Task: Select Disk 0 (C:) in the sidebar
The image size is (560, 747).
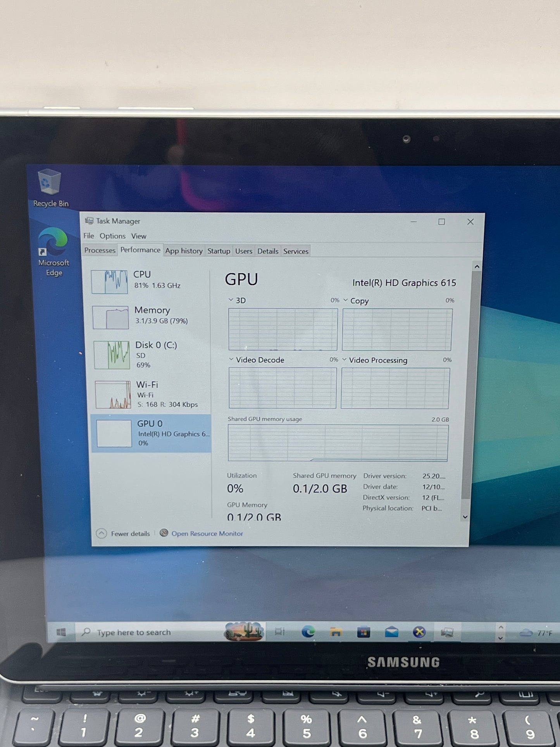Action: (x=151, y=355)
